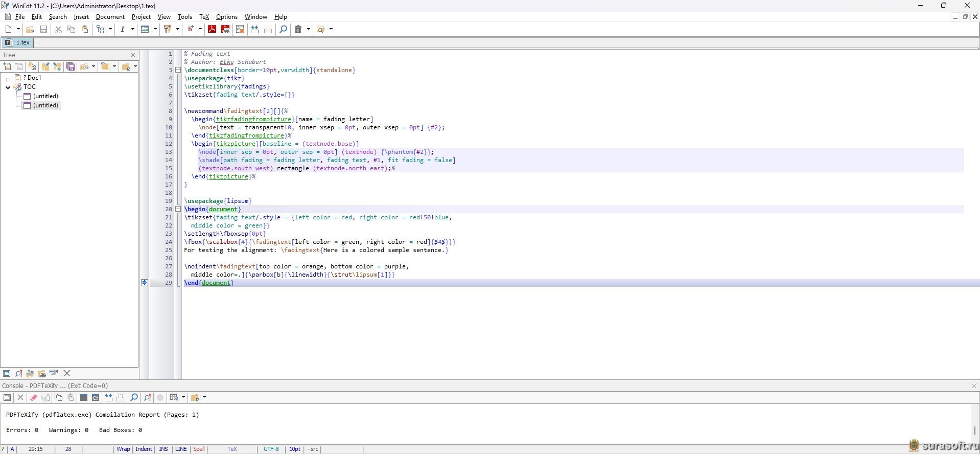
Task: Click the magnifier Find icon in the main toolbar
Action: click(x=284, y=29)
